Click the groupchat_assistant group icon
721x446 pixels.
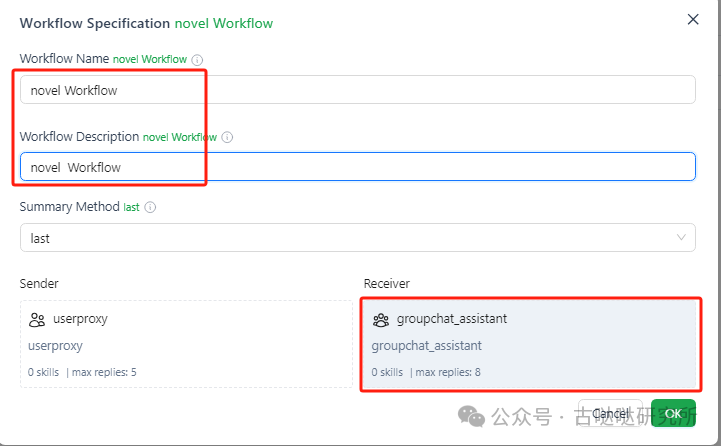point(381,320)
